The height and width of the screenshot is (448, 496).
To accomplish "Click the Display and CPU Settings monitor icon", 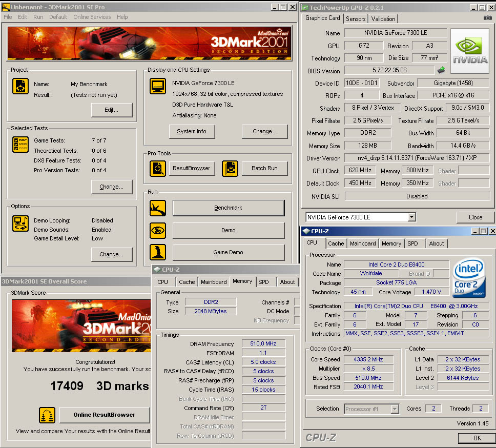I will point(157,86).
